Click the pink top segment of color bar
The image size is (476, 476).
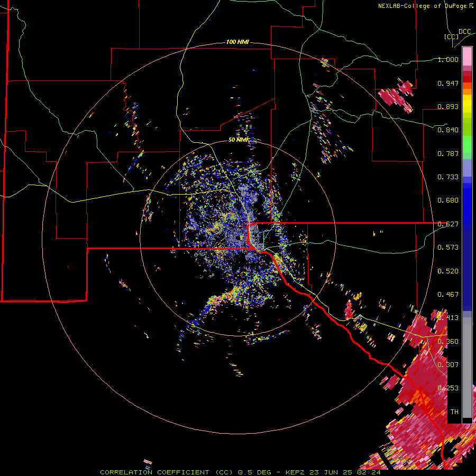pos(467,56)
